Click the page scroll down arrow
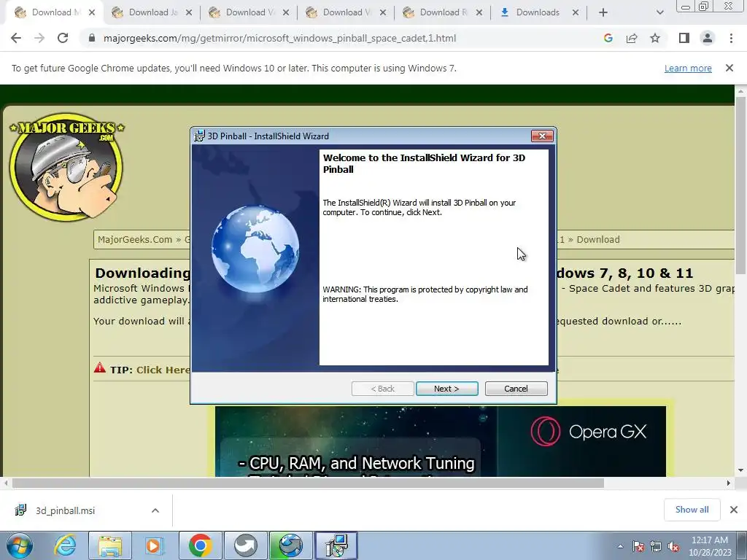This screenshot has width=747, height=560. pyautogui.click(x=740, y=470)
